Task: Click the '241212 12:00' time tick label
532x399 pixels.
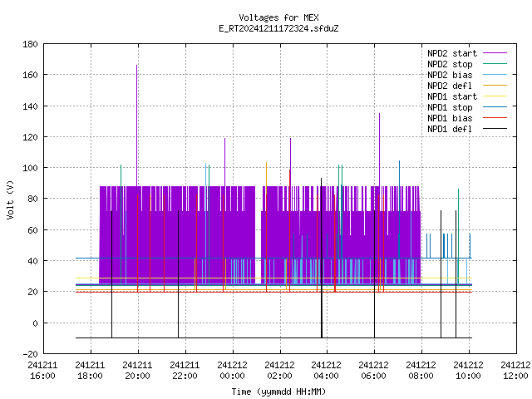Action: (515, 371)
